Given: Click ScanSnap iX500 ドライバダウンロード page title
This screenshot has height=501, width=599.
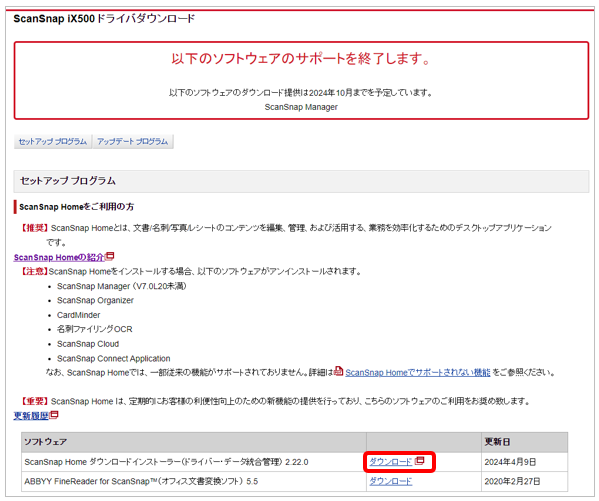Looking at the screenshot, I should point(104,18).
